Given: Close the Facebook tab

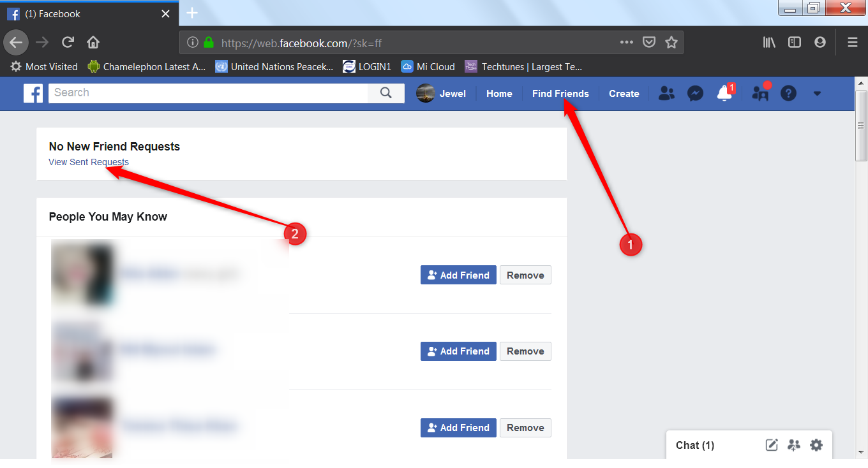Looking at the screenshot, I should click(165, 13).
